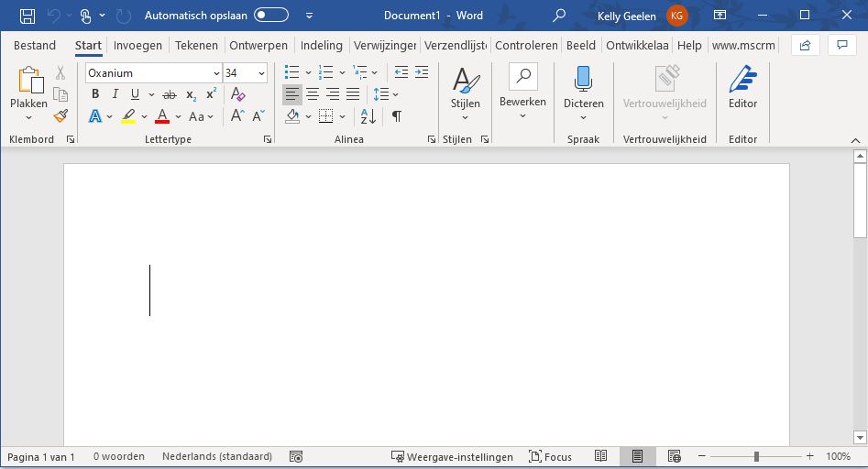Click the Copy icon
This screenshot has height=469, width=868.
pyautogui.click(x=60, y=94)
